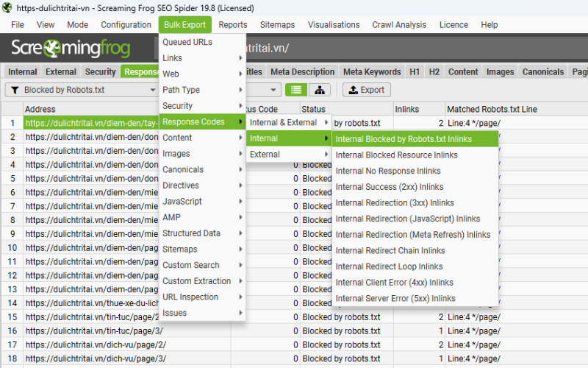Open Custom Search submenu entry

click(203, 265)
